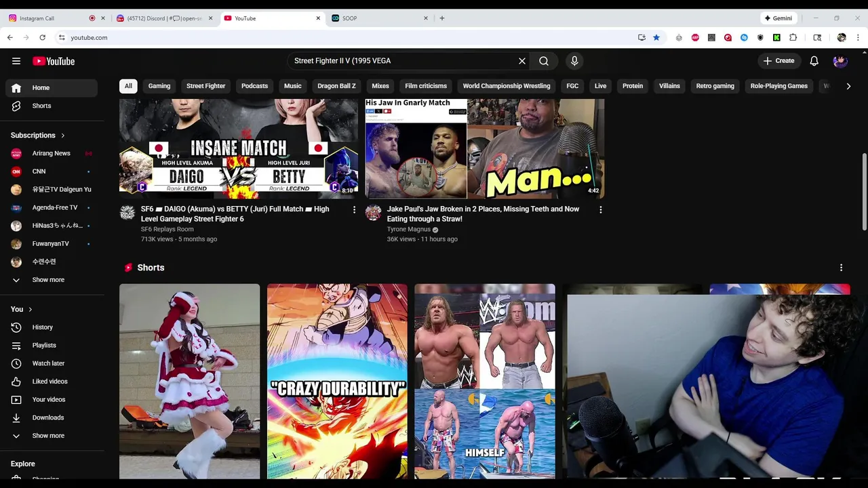Click the YouTube logo
Image resolution: width=868 pixels, height=488 pixels.
pos(54,61)
